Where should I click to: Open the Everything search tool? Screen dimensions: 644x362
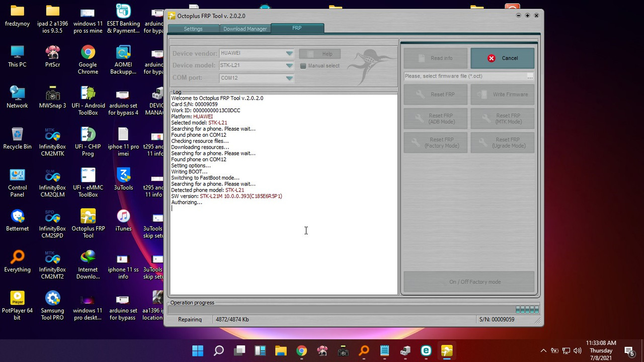pyautogui.click(x=17, y=259)
